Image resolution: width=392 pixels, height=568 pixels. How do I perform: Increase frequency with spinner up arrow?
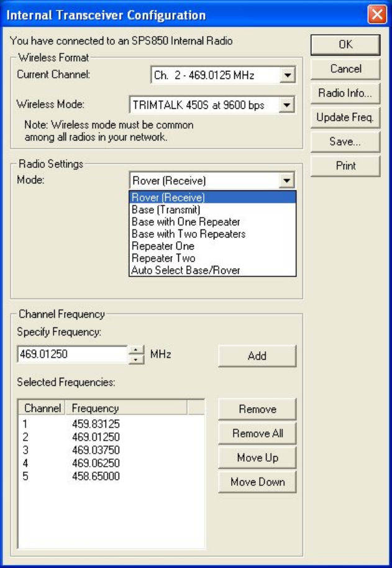[136, 350]
